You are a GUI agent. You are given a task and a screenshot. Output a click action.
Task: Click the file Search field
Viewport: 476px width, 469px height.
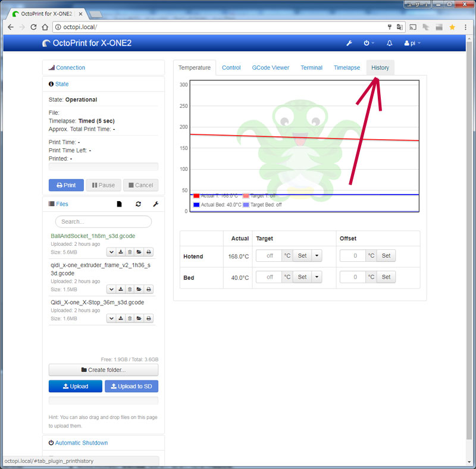(104, 222)
